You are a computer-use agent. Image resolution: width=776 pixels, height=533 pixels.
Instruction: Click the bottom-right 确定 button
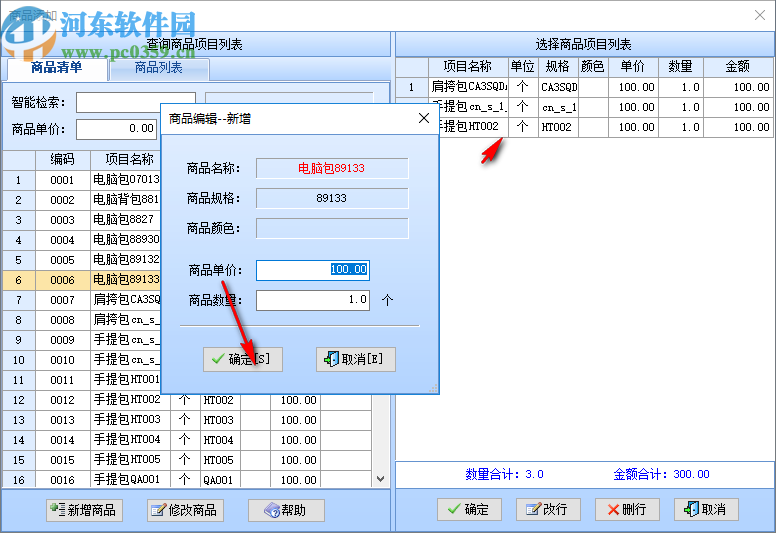pyautogui.click(x=469, y=509)
